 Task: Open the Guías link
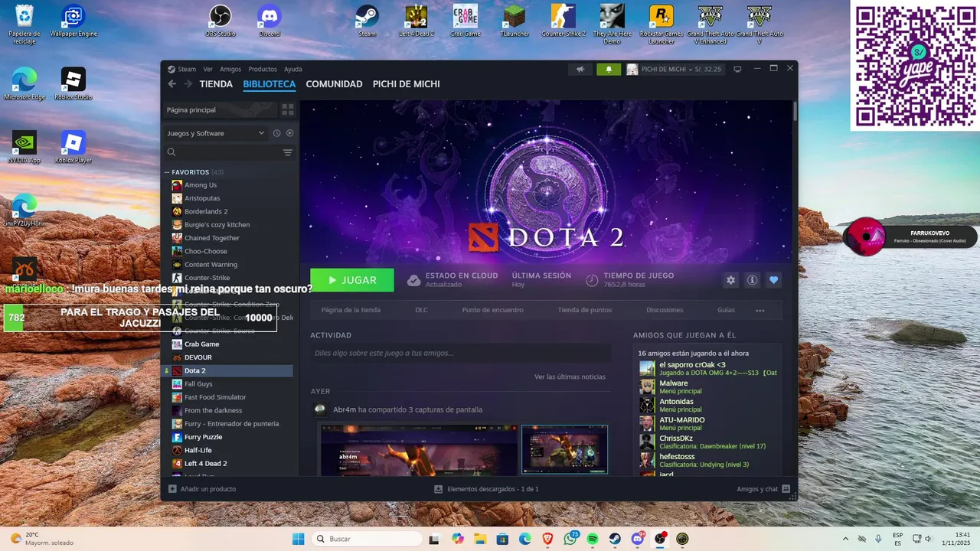tap(726, 310)
